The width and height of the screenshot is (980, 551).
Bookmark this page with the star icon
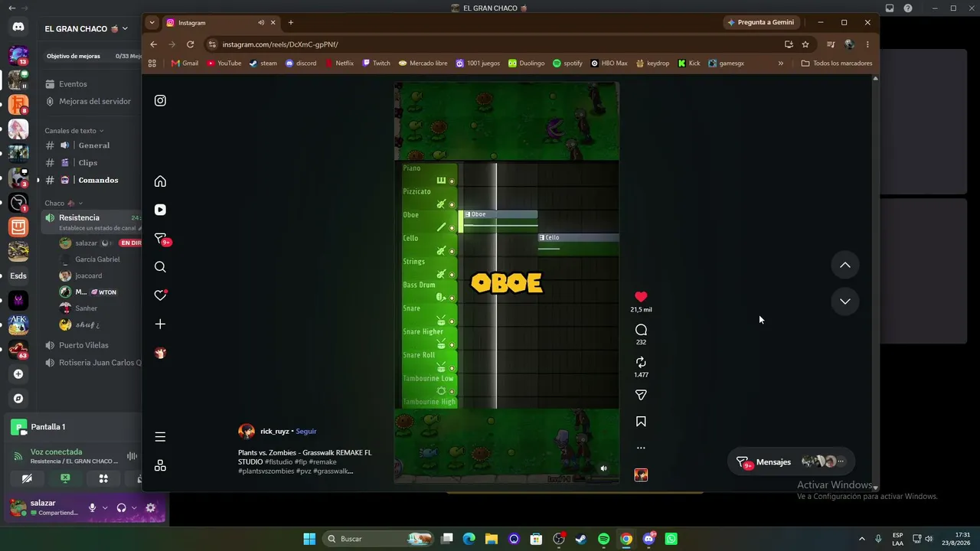click(x=805, y=44)
